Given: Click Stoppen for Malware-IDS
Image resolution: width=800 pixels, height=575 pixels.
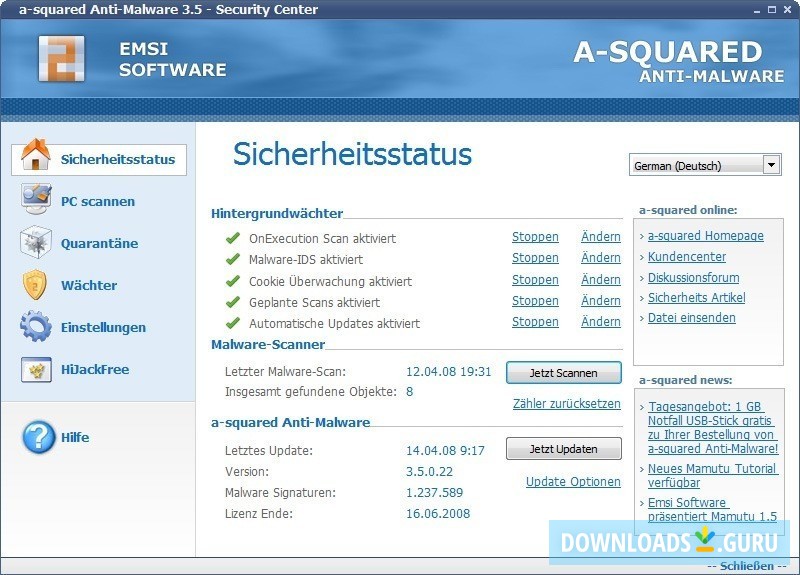Looking at the screenshot, I should coord(535,258).
